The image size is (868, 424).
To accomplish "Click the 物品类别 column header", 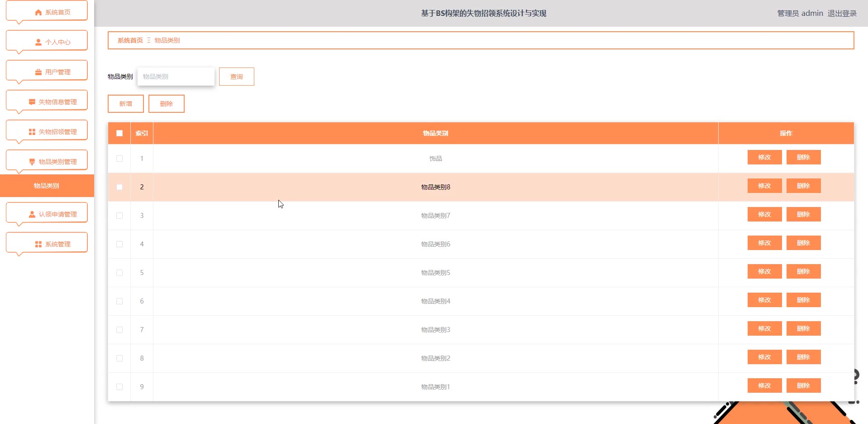I will (436, 133).
